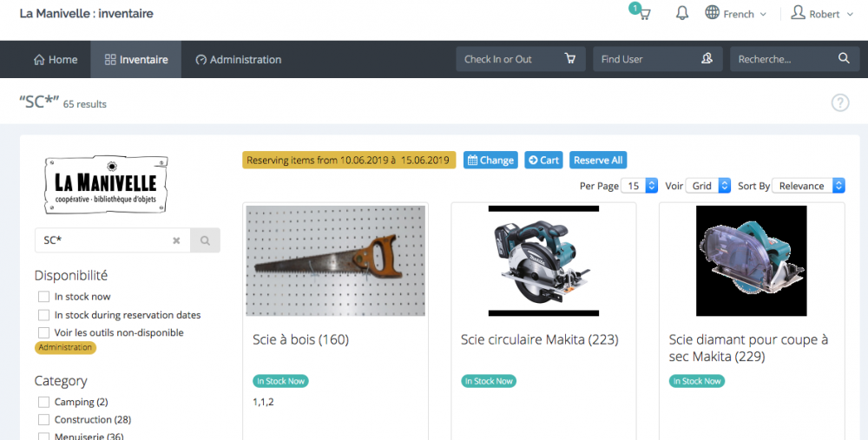Open the Administration menu item
This screenshot has height=440, width=868.
pos(238,60)
